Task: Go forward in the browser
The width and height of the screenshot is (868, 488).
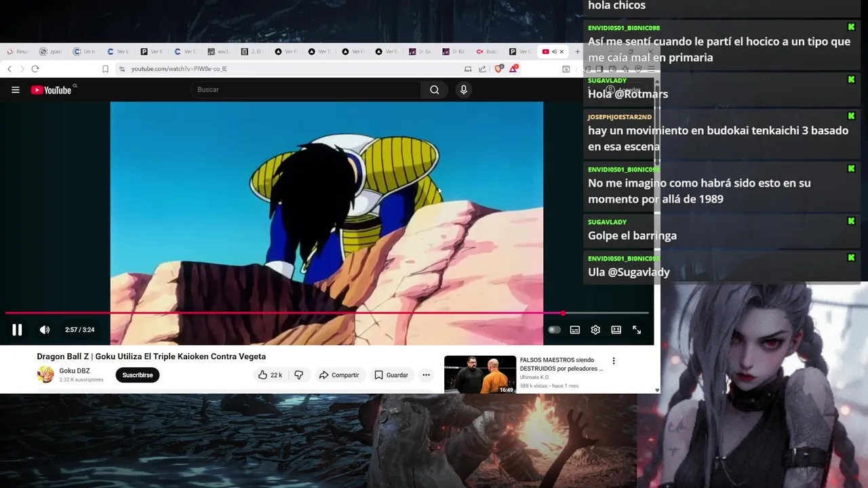Action: (x=22, y=68)
